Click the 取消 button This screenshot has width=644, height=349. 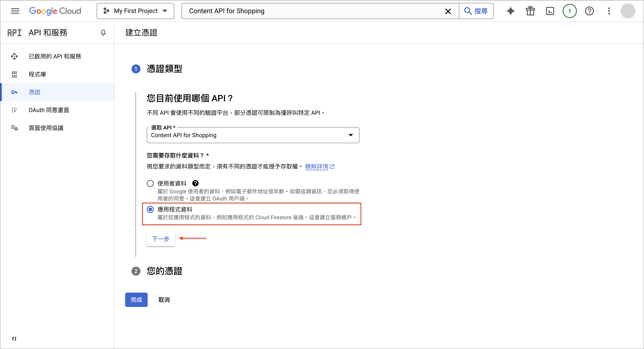coord(164,300)
